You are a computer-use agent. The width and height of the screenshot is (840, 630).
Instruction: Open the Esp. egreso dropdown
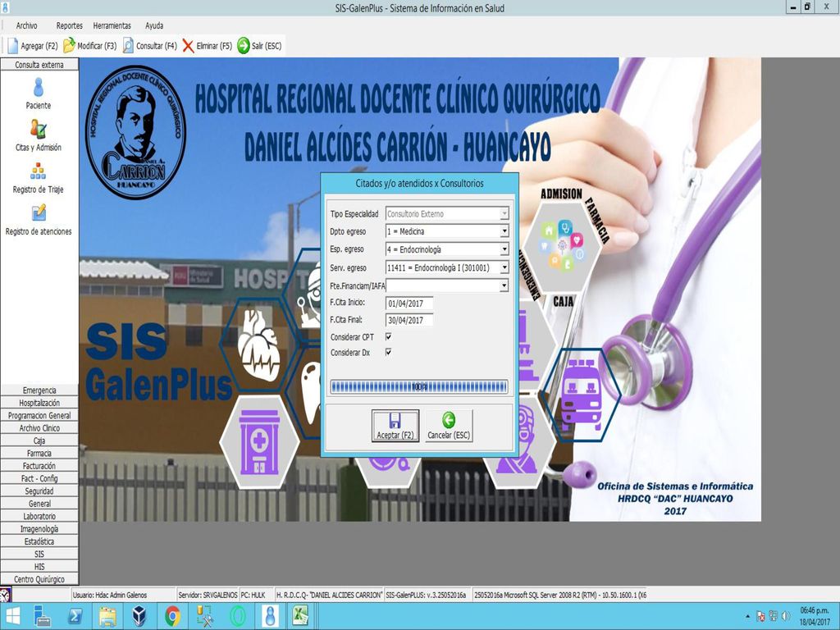504,249
